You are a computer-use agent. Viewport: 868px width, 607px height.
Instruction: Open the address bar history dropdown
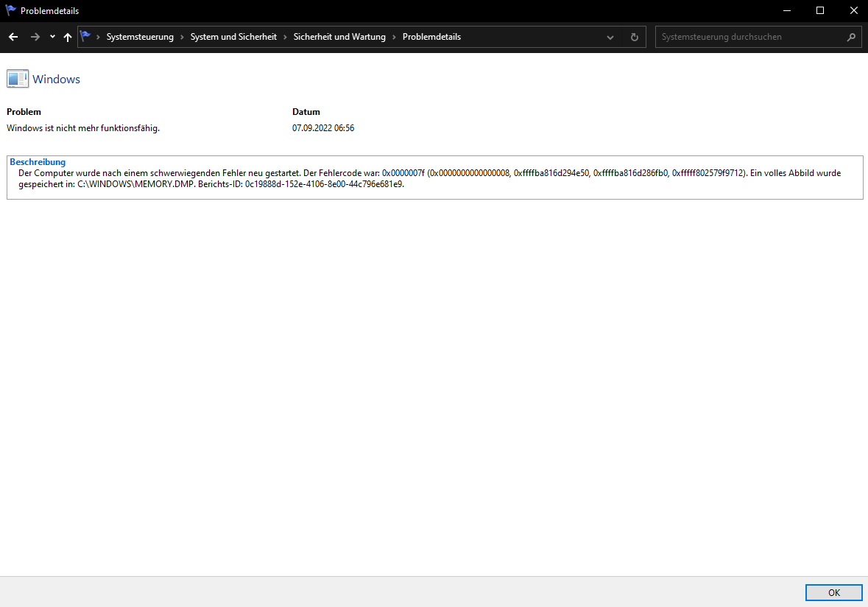click(x=610, y=37)
